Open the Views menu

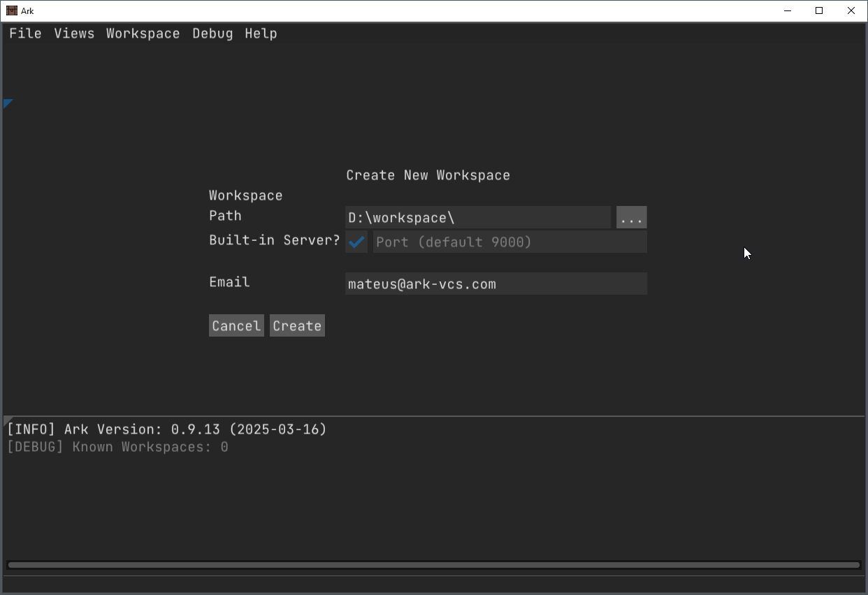(74, 34)
